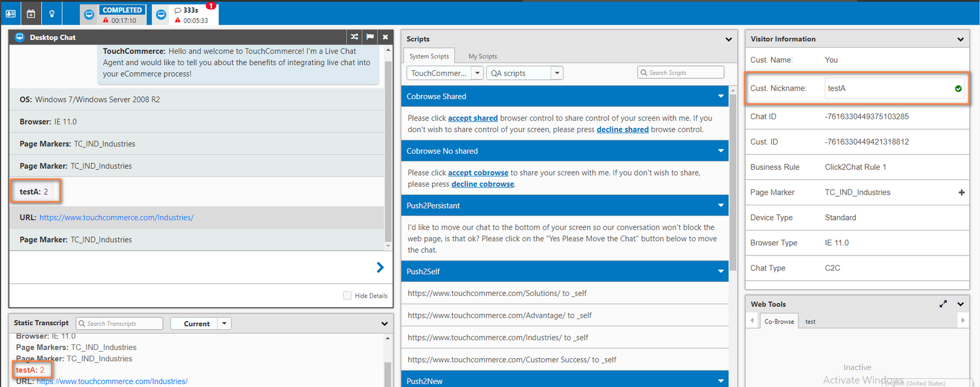This screenshot has height=387, width=980.
Task: Open the QA scripts dropdown
Action: click(556, 73)
